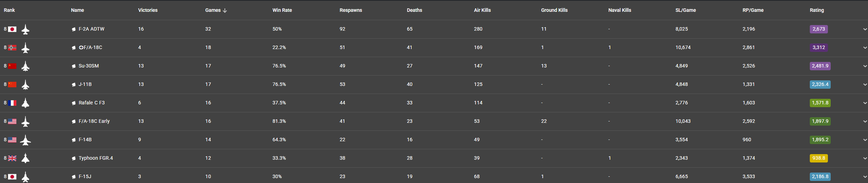Expand the F-2A ADTW row details
The width and height of the screenshot is (868, 183).
pyautogui.click(x=865, y=29)
